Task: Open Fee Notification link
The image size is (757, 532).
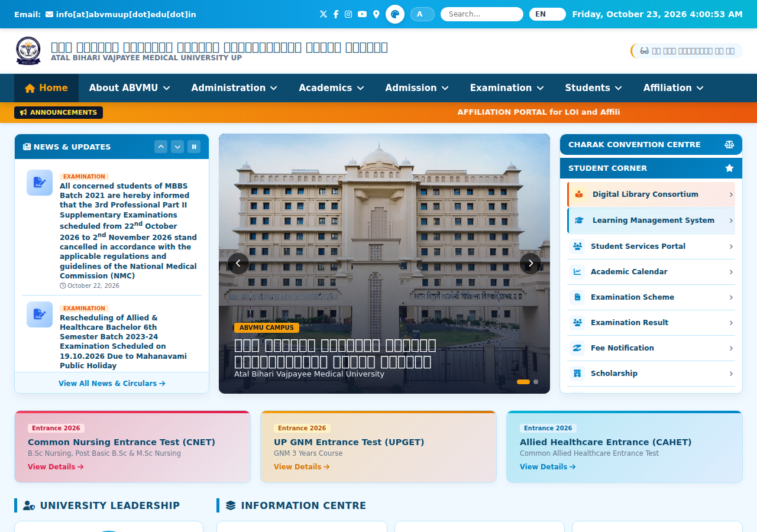Action: tap(651, 348)
